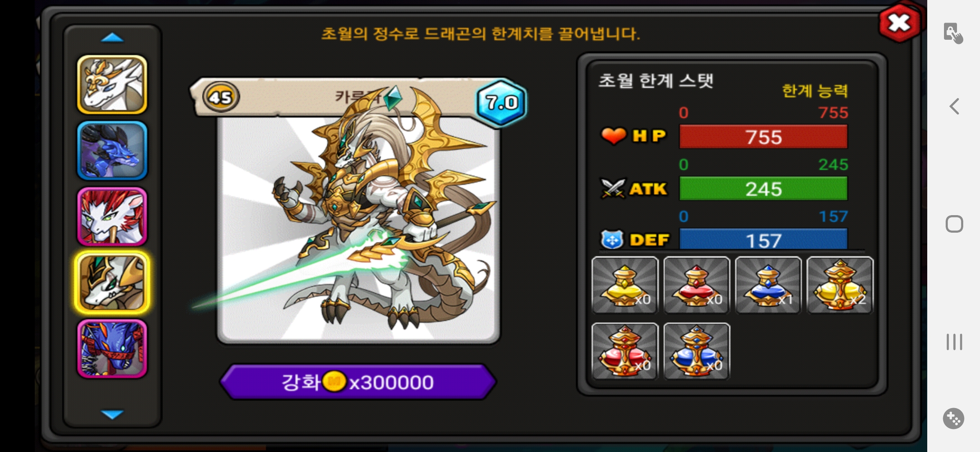Choose the dark blue dragon portrait

[x=112, y=151]
